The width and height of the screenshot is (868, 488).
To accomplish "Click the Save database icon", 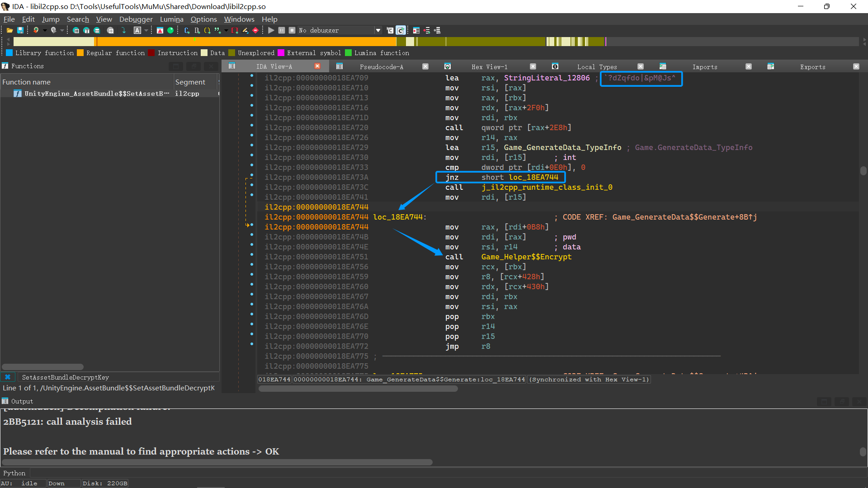I will point(20,30).
